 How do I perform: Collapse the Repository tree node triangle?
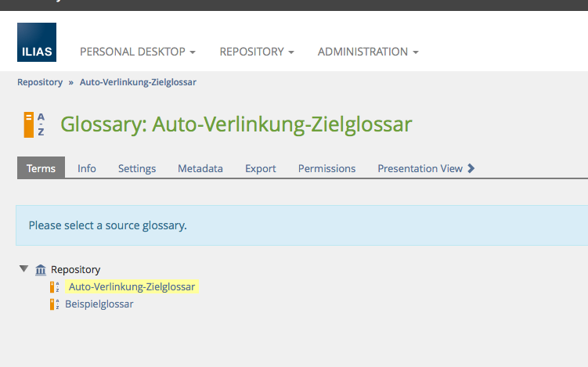(24, 269)
